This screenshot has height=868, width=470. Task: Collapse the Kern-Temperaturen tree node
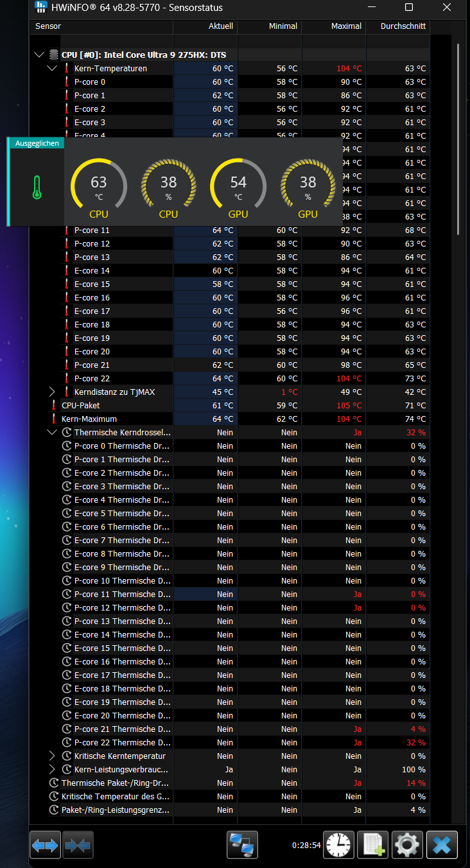click(x=52, y=69)
